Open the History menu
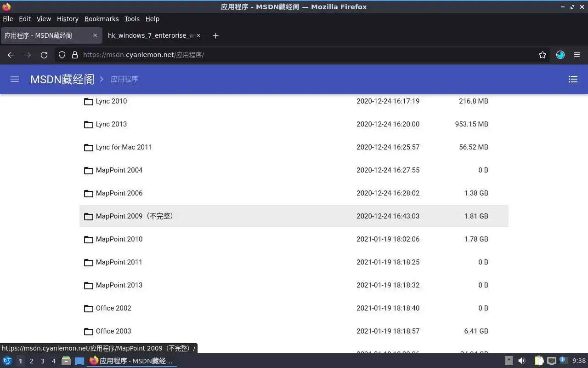This screenshot has height=368, width=588. coord(68,19)
